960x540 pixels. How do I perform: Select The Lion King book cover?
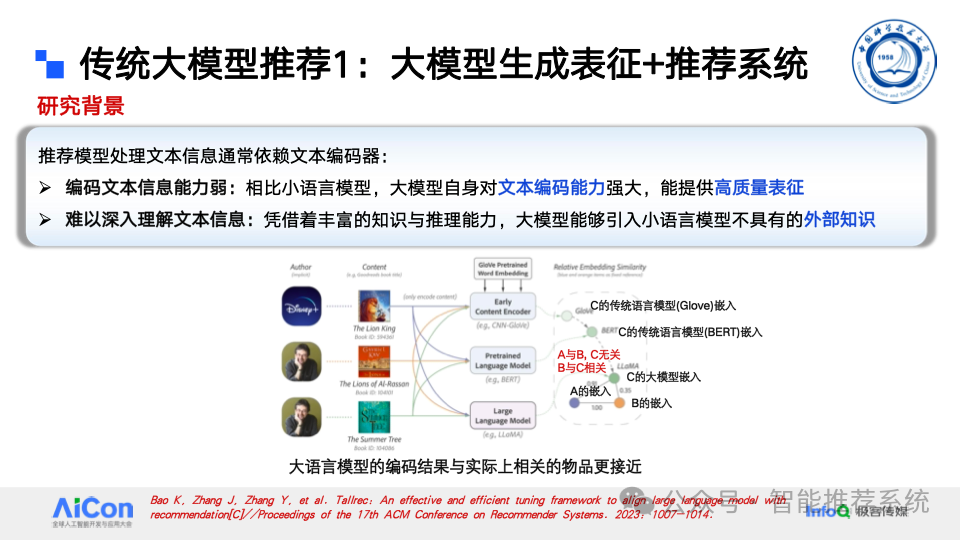click(374, 306)
